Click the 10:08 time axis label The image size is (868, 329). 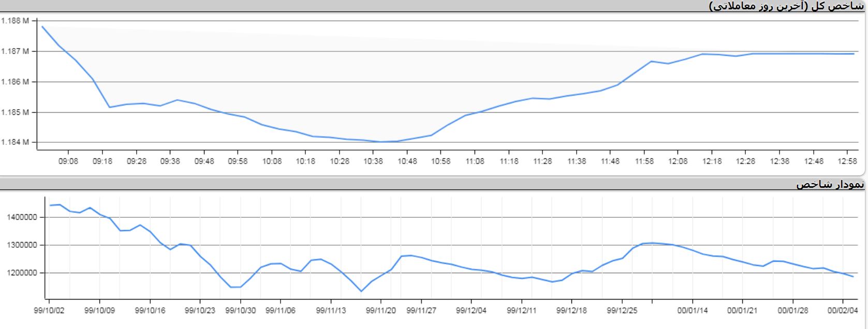coord(272,161)
